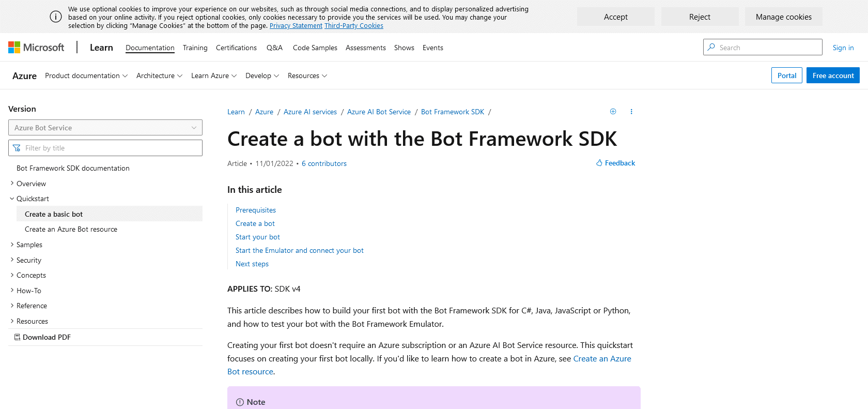Viewport: 868px width, 409px height.
Task: Collapse the Quickstart tree node
Action: pos(12,199)
